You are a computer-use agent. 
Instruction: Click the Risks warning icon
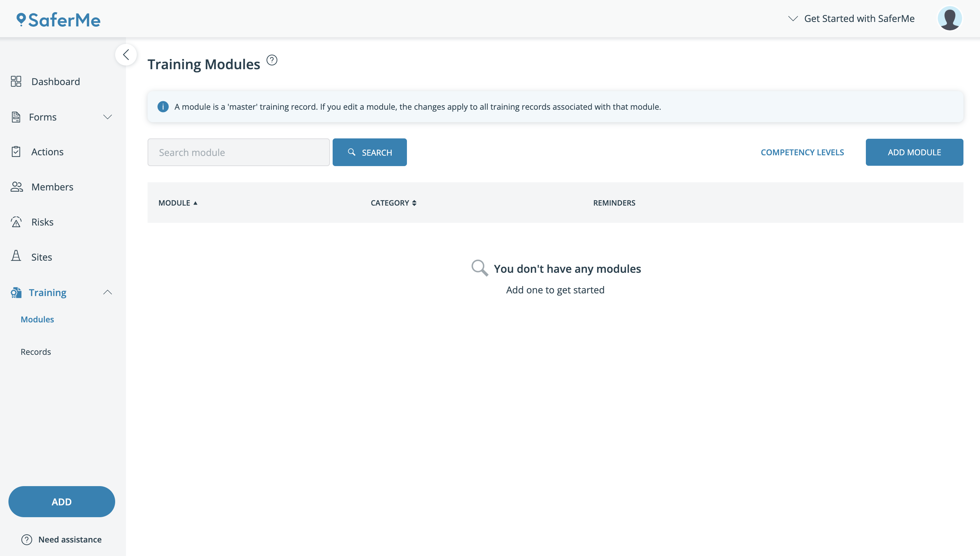pyautogui.click(x=16, y=222)
